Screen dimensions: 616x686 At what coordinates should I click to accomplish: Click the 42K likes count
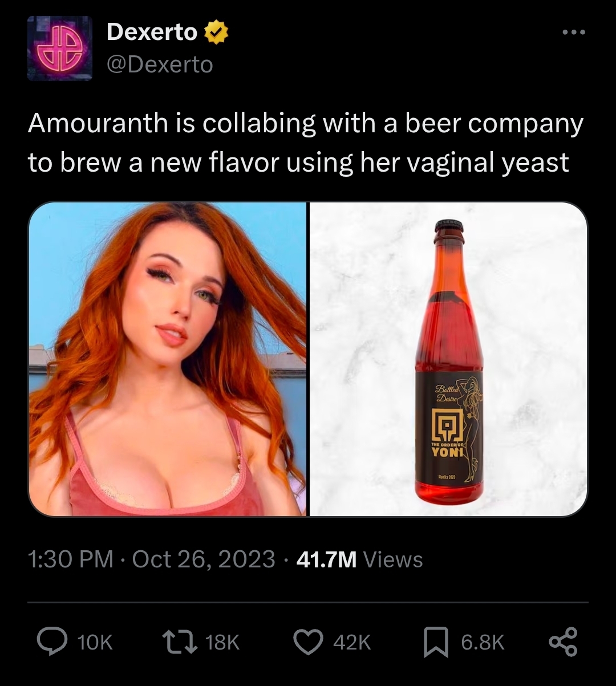(x=351, y=643)
